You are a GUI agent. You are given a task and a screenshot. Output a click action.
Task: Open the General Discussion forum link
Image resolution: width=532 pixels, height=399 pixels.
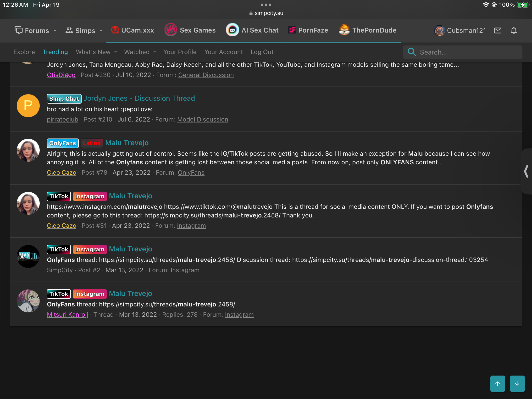tap(206, 75)
